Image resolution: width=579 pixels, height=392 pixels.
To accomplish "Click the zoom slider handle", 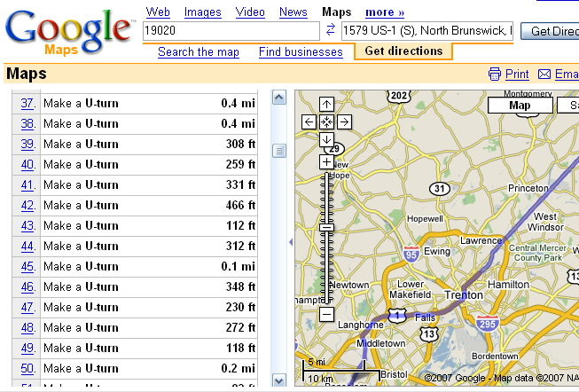I will 326,227.
